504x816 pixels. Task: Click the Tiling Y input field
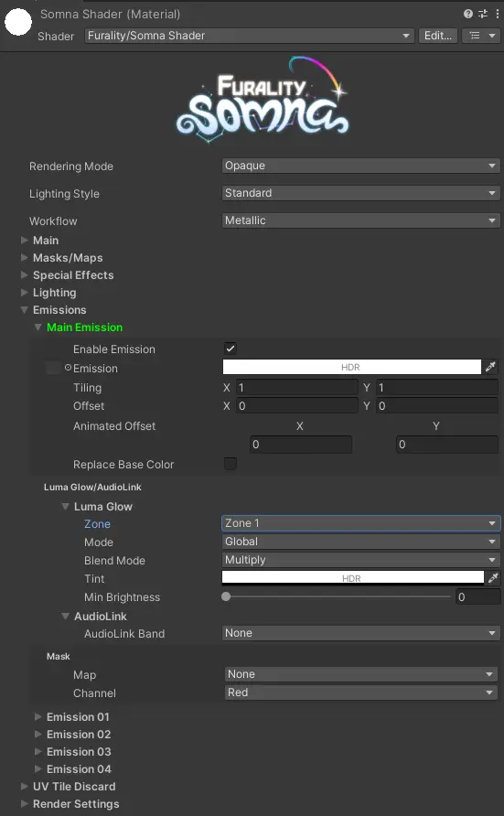(x=437, y=387)
